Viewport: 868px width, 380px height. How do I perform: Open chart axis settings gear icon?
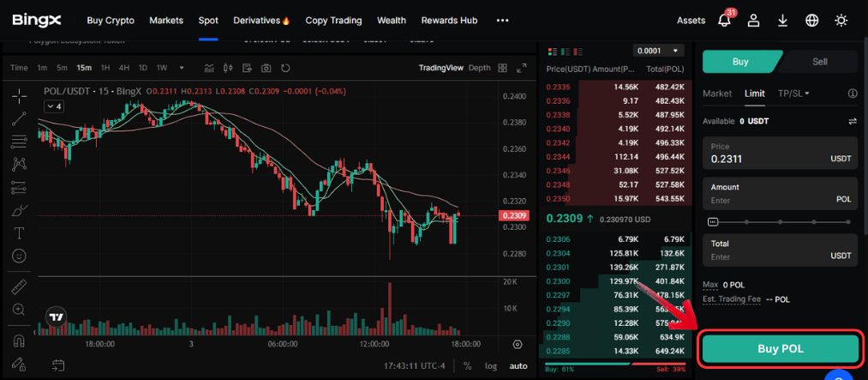point(517,345)
